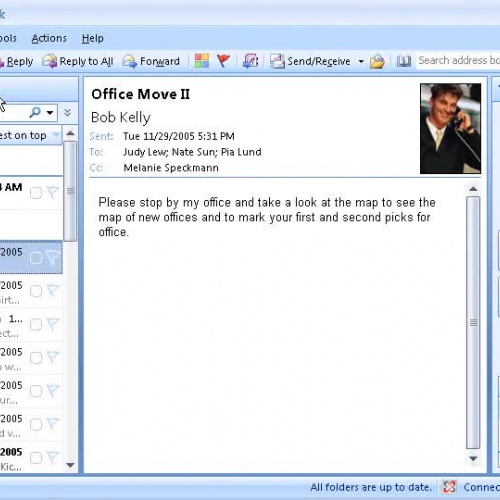Click the magnifier search icon in mail list
The image size is (500, 500).
click(35, 112)
